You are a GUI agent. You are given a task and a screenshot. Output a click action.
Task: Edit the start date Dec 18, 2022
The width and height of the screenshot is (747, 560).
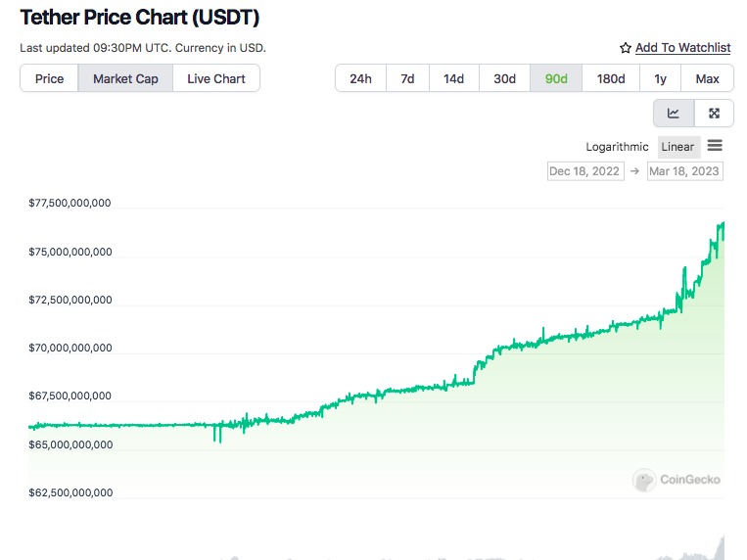585,171
